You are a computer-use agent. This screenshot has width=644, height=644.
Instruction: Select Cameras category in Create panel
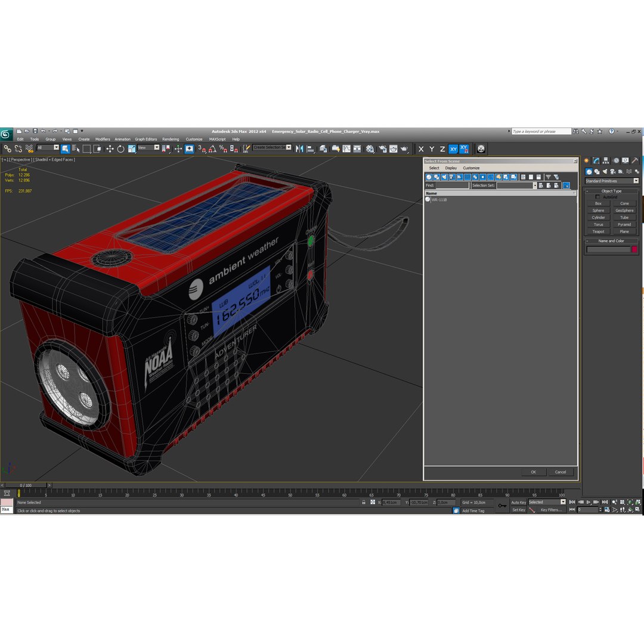pos(613,172)
